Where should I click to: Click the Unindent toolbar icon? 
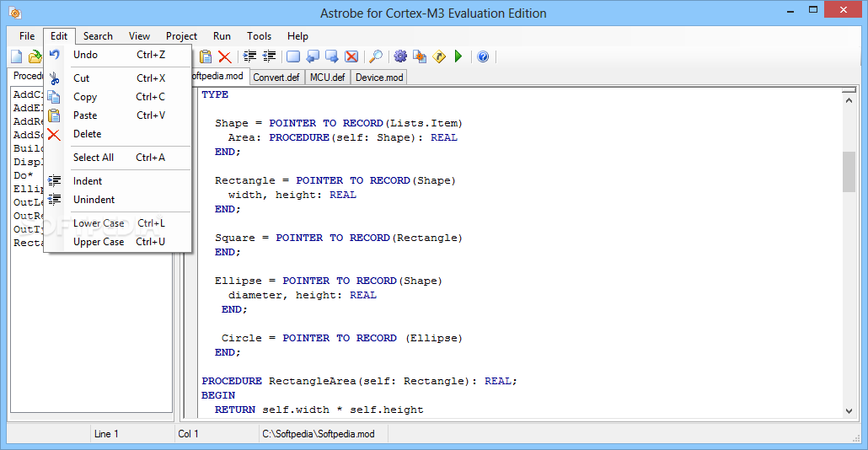(x=269, y=56)
